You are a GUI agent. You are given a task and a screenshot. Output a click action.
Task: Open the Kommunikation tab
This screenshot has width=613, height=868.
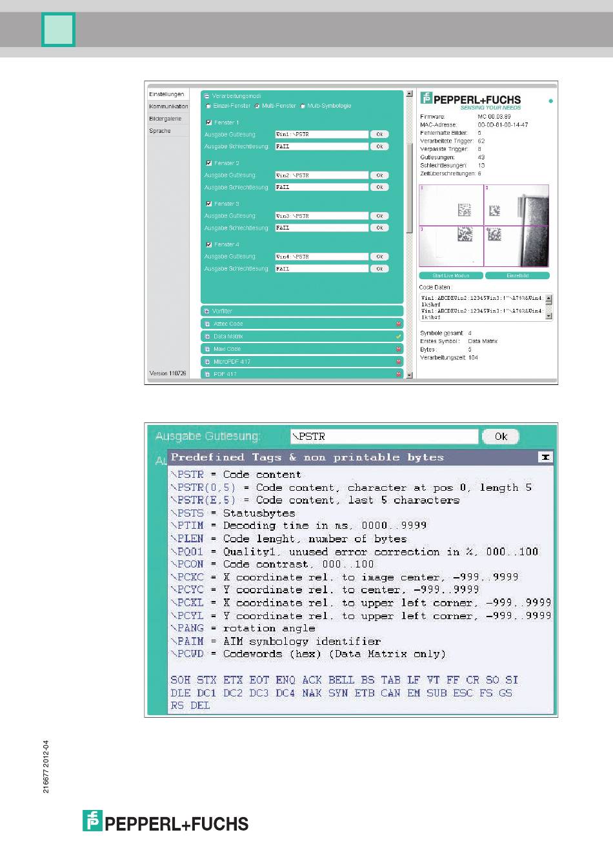[168, 106]
